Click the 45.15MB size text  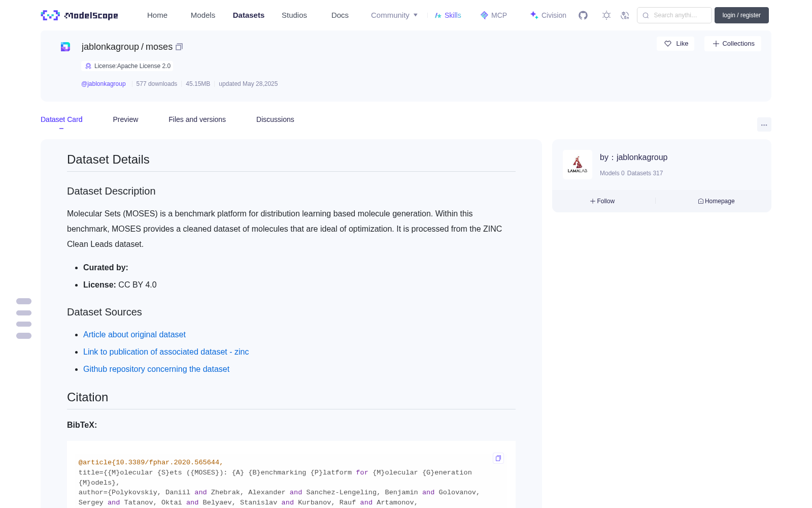pos(198,84)
